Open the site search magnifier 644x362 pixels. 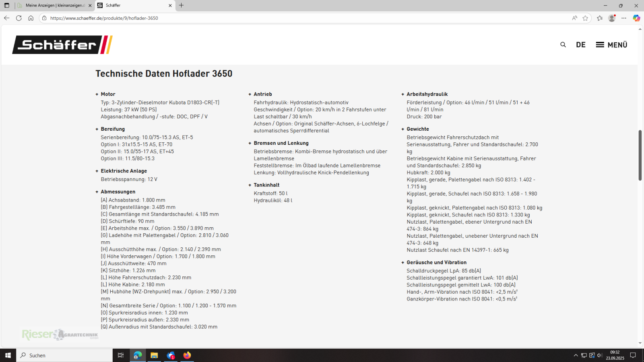563,45
